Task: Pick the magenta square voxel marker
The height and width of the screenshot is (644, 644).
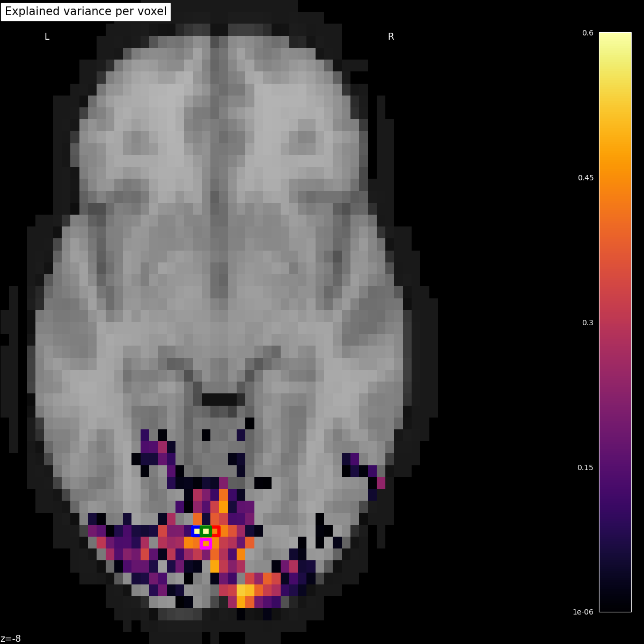Action: point(206,544)
